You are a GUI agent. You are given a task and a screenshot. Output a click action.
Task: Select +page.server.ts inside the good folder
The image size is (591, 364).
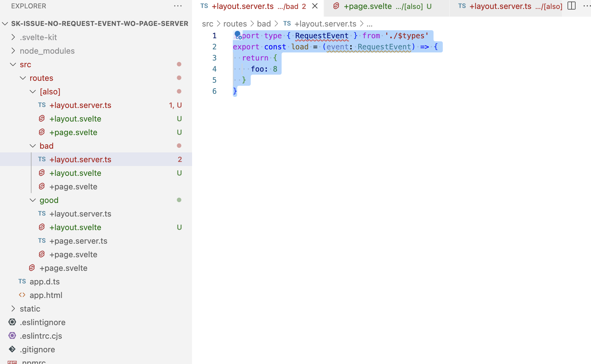pyautogui.click(x=78, y=241)
